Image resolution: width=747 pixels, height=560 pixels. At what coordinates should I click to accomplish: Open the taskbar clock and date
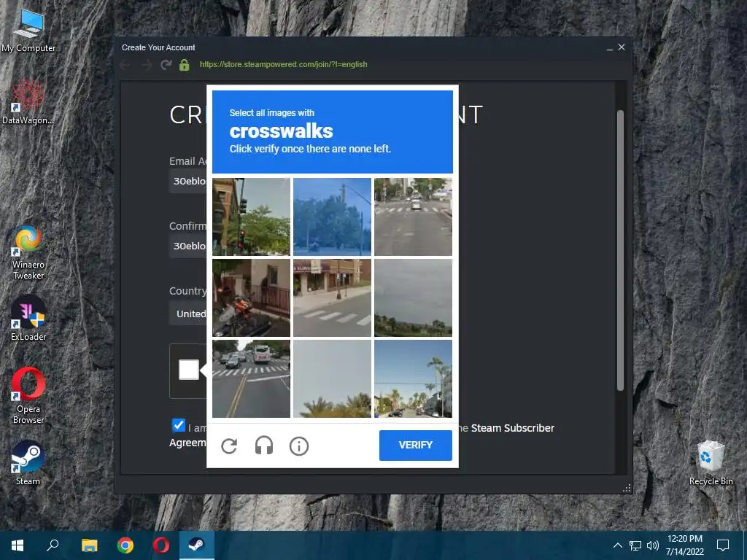click(684, 545)
